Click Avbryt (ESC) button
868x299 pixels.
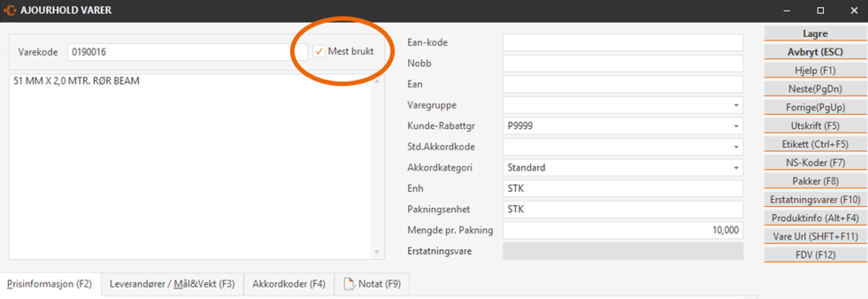pos(815,52)
